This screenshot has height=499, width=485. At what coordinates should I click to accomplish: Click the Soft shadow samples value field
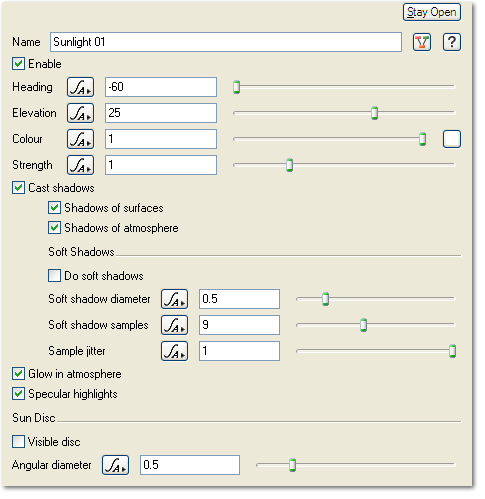point(239,325)
